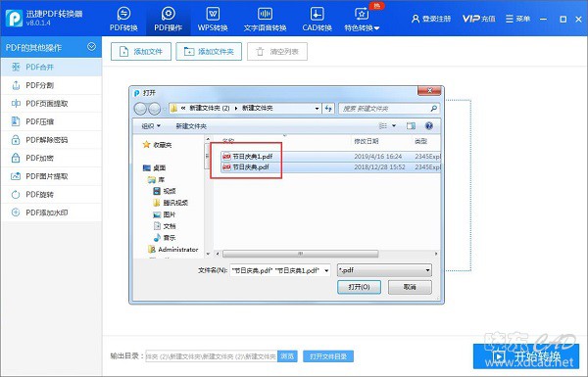Viewport: 588px width, 377px height.
Task: Click the horizontal scrollbar of file list
Action: [x=301, y=254]
